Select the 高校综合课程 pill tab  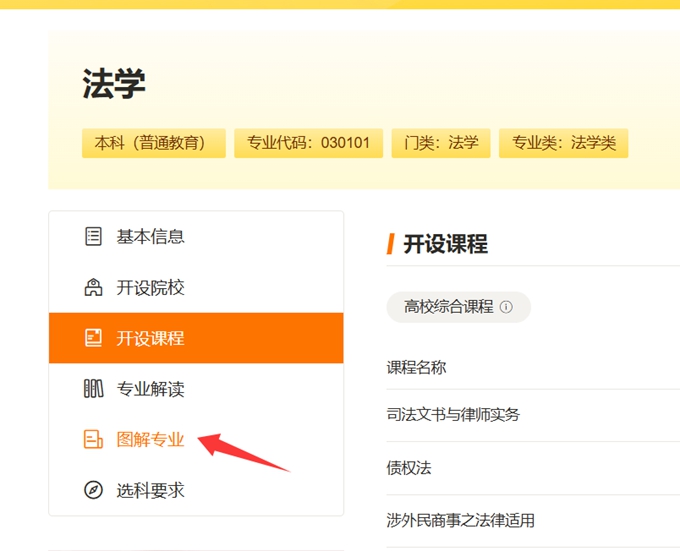click(458, 307)
